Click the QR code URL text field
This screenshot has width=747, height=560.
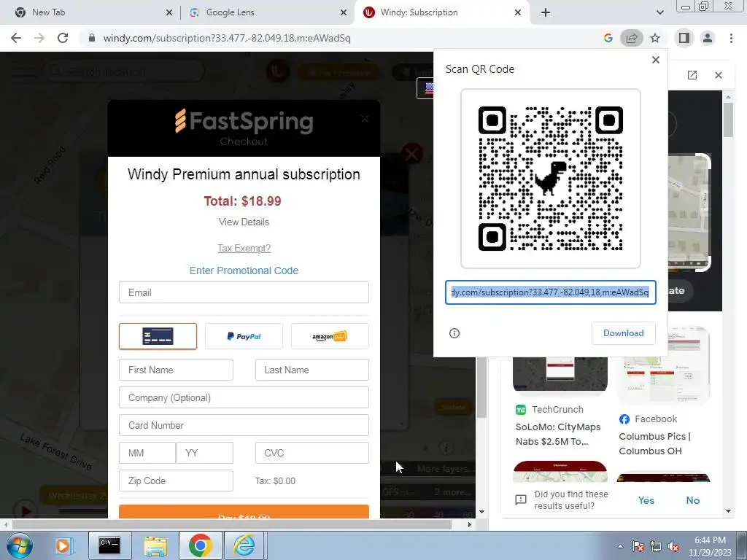[x=550, y=292]
